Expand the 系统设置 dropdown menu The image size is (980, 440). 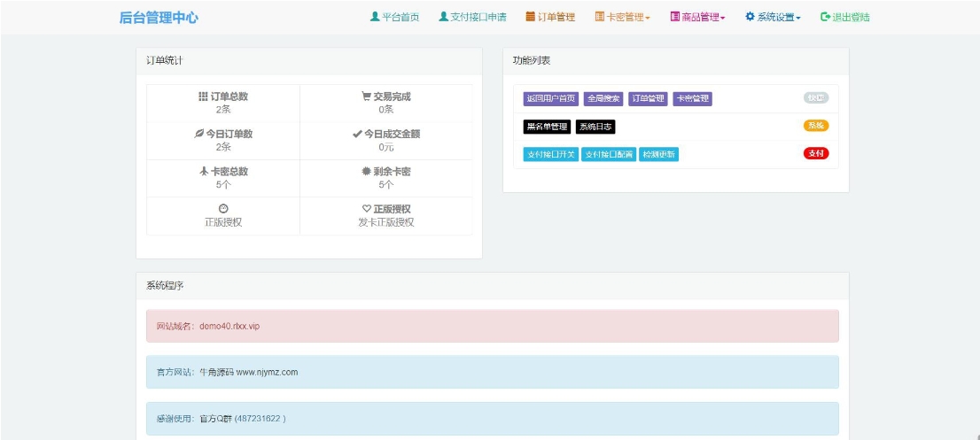coord(774,17)
